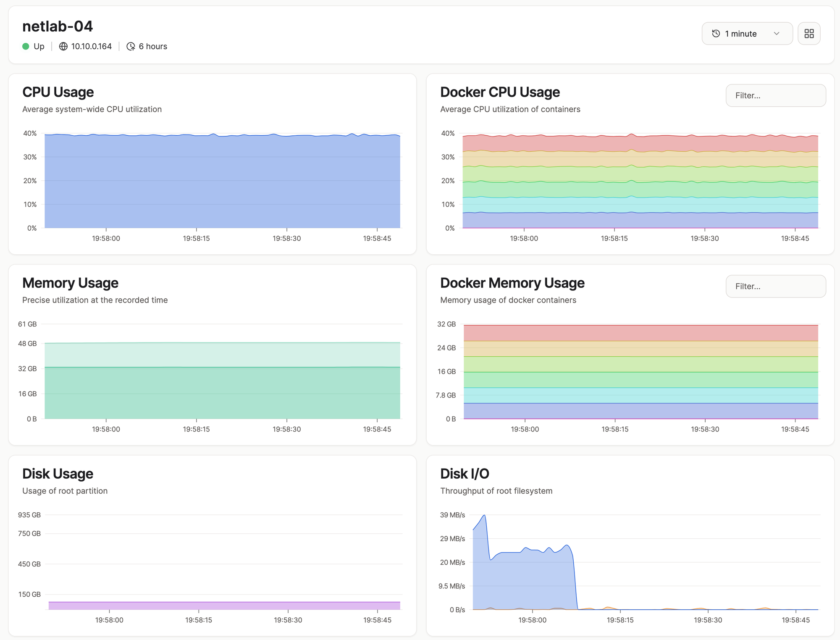This screenshot has height=640, width=840.
Task: Click the purple band in Docker Memory chart
Action: (640, 411)
